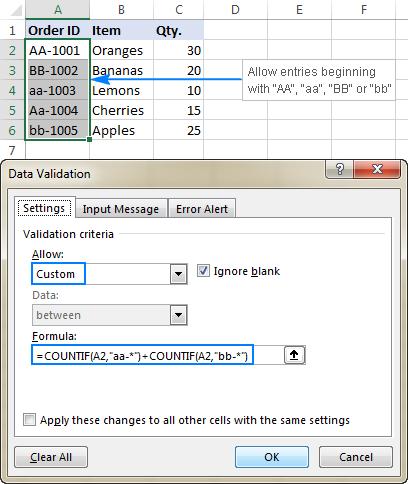This screenshot has width=408, height=484.
Task: Close the Data Validation dialog
Action: tap(377, 169)
